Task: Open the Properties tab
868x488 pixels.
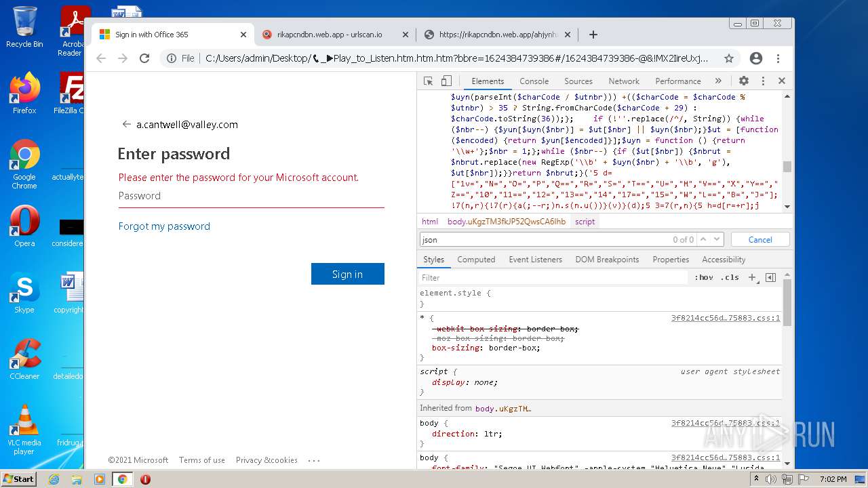Action: 671,260
